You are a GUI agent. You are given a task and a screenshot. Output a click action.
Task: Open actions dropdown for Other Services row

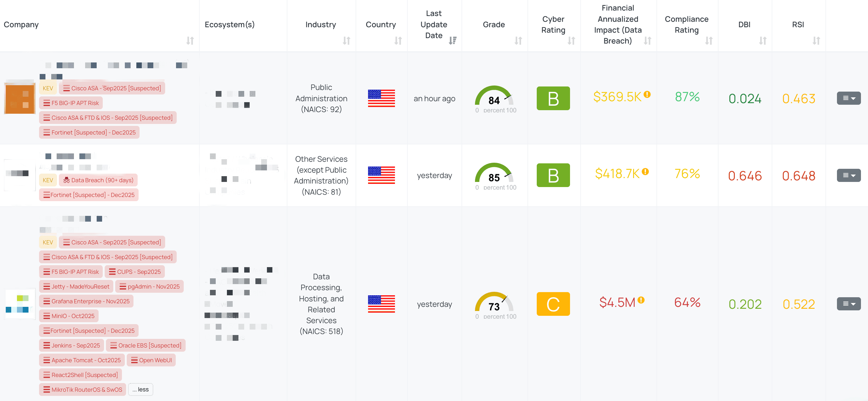click(x=848, y=176)
